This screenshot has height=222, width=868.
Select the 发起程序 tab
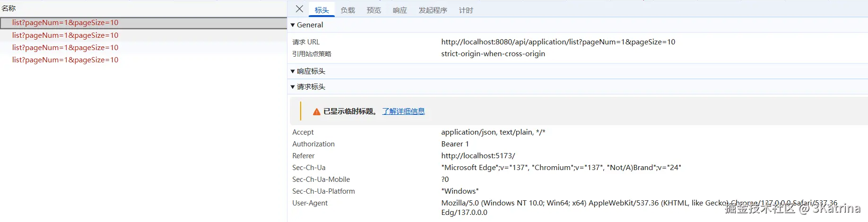coord(433,10)
